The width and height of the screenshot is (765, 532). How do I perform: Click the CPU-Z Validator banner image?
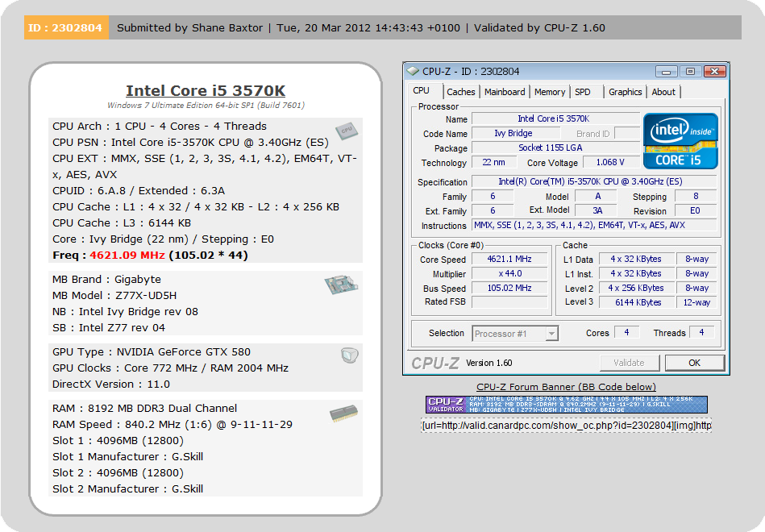pyautogui.click(x=567, y=405)
